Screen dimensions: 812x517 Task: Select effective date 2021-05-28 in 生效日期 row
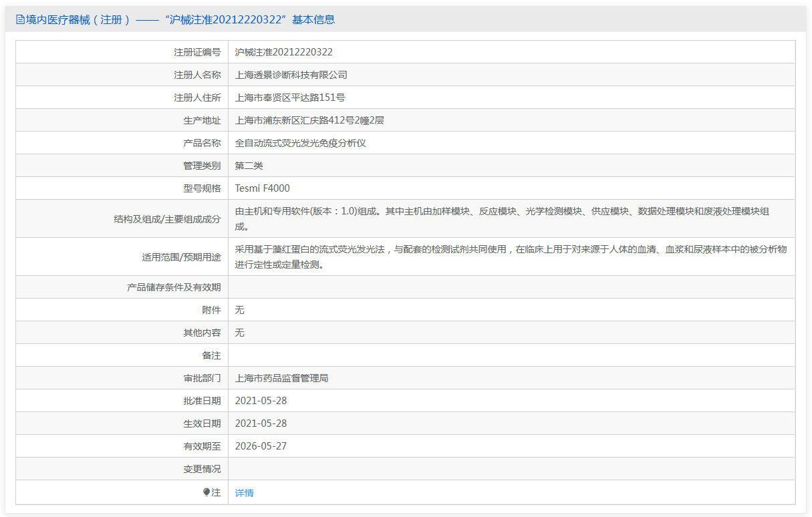[261, 423]
